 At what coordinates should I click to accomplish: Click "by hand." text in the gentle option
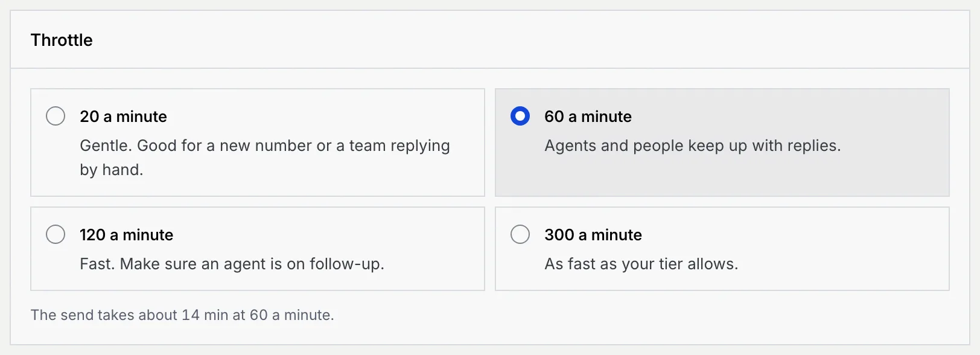(x=112, y=170)
